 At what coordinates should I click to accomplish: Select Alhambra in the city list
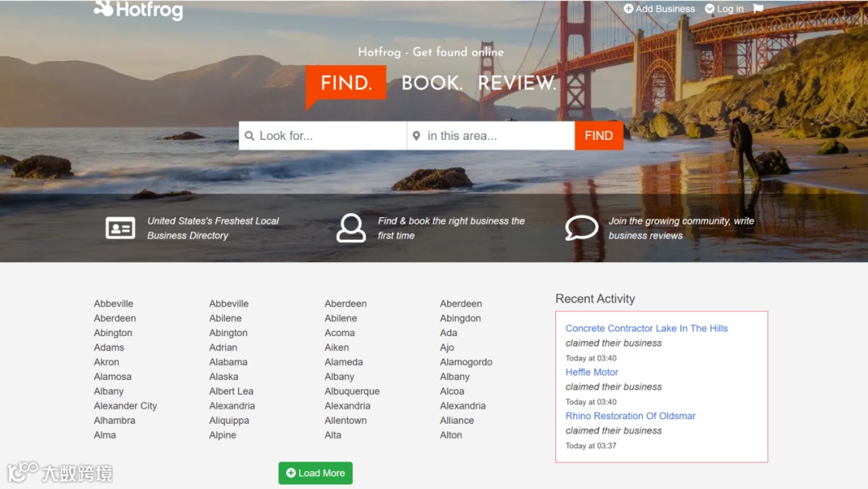pyautogui.click(x=115, y=421)
